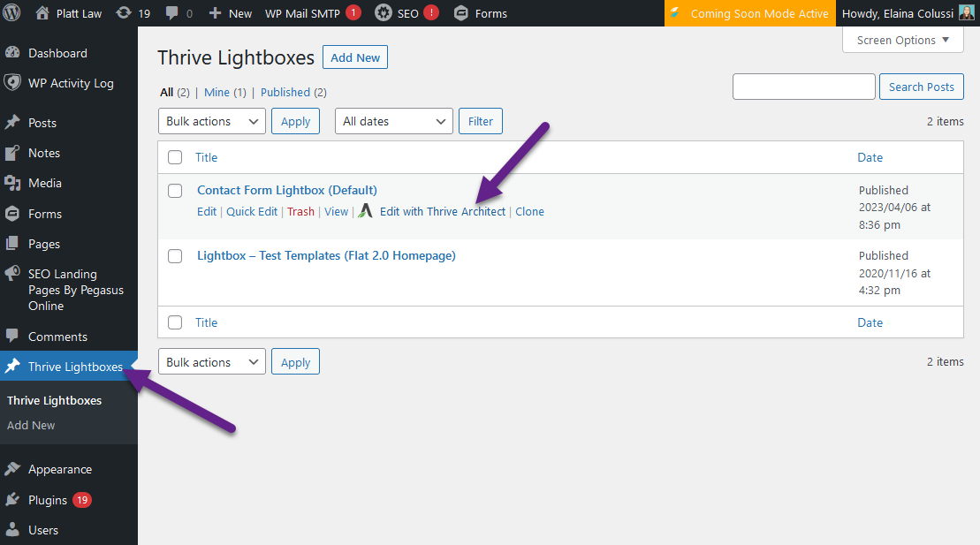The image size is (980, 545).
Task: Open the Forms icon in admin bar
Action: pyautogui.click(x=460, y=12)
